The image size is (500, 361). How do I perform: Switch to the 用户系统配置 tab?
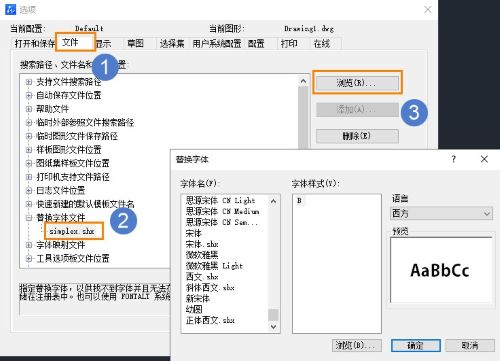coord(217,44)
